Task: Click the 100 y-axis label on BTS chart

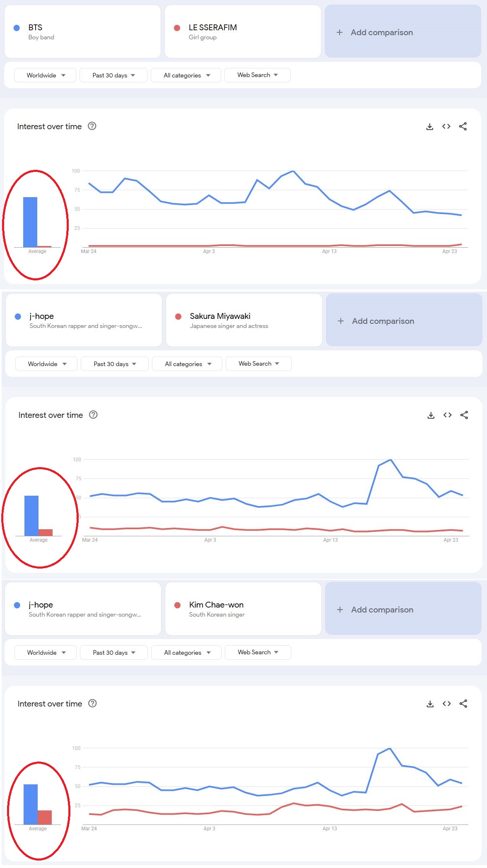Action: 76,171
